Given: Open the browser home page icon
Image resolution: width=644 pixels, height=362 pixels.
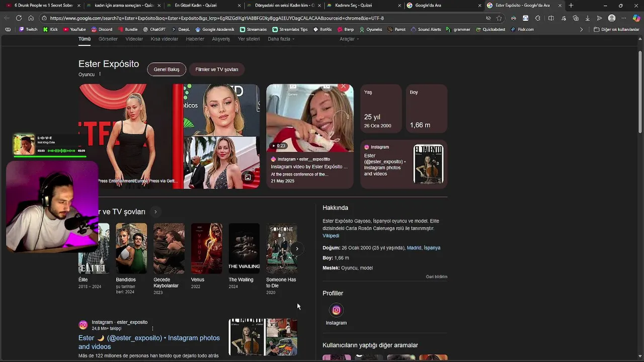Looking at the screenshot, I should pyautogui.click(x=31, y=18).
